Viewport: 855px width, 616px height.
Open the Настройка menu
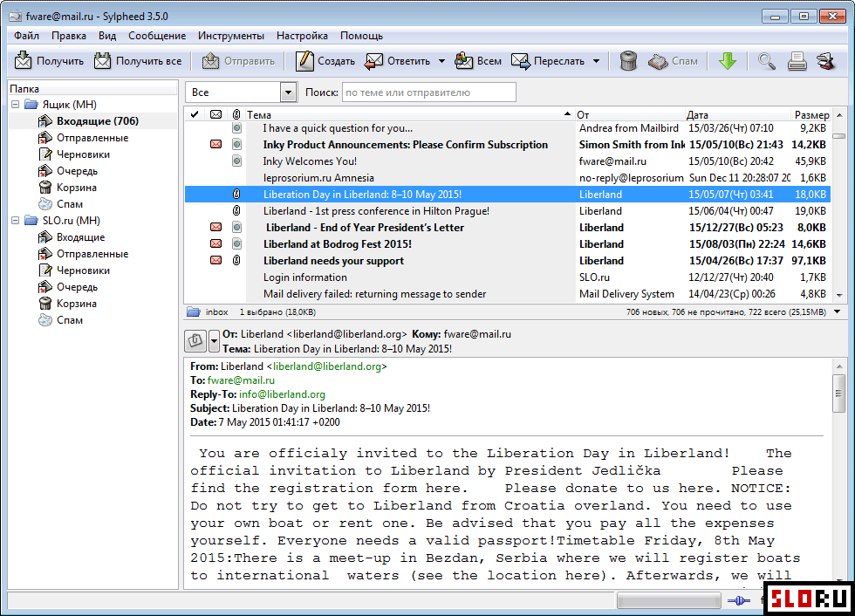(x=302, y=36)
